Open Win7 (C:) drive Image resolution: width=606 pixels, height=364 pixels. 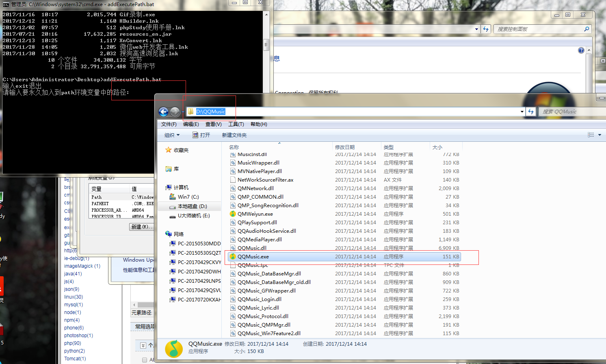coord(188,197)
